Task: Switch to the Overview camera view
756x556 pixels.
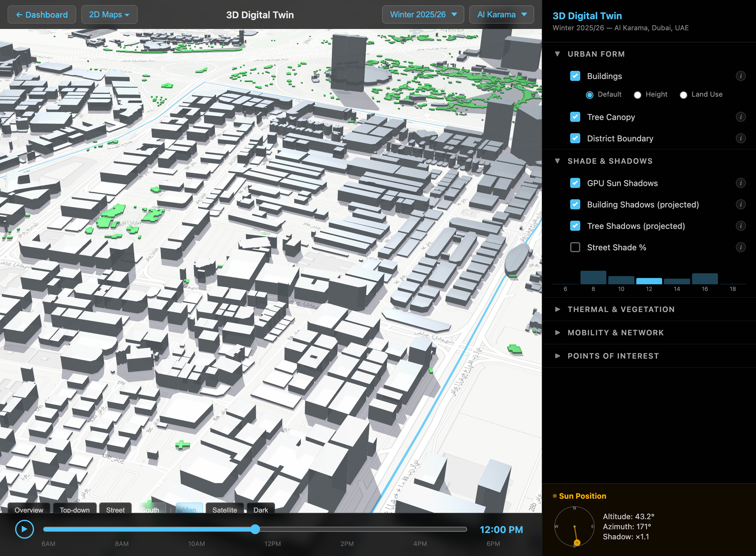Action: click(x=29, y=508)
